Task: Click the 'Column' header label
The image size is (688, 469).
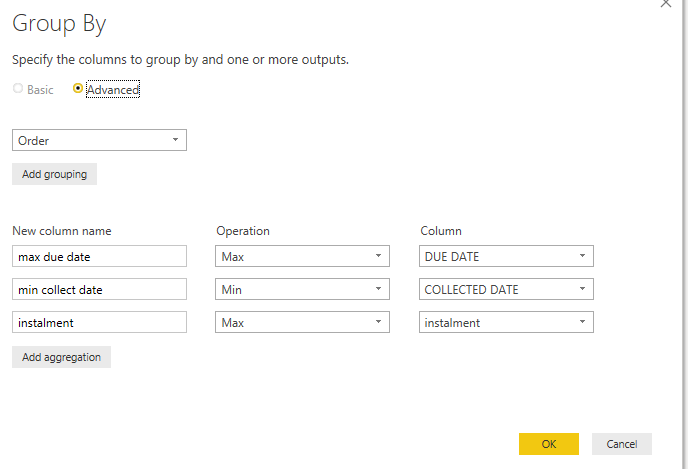Action: (x=441, y=231)
